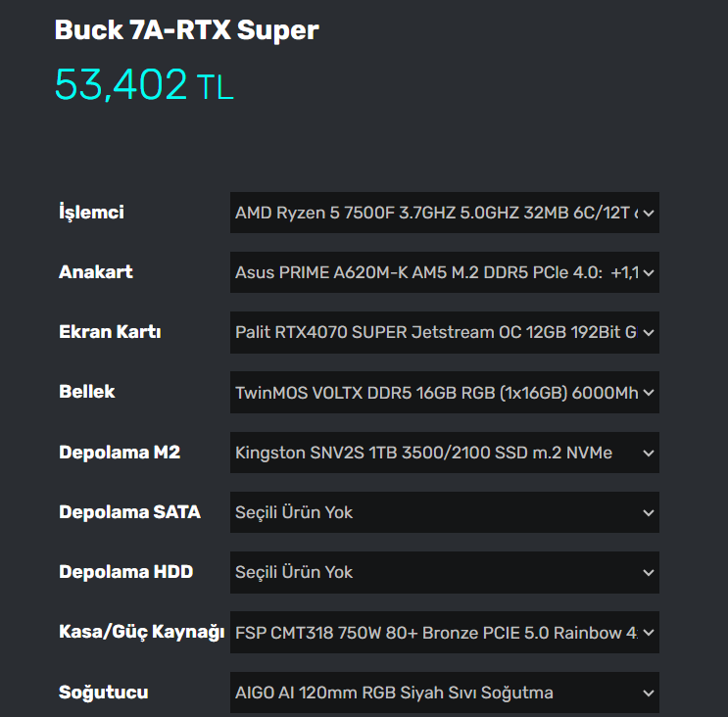The width and height of the screenshot is (728, 717).
Task: Select the Ekran Kartı label text
Action: point(110,332)
